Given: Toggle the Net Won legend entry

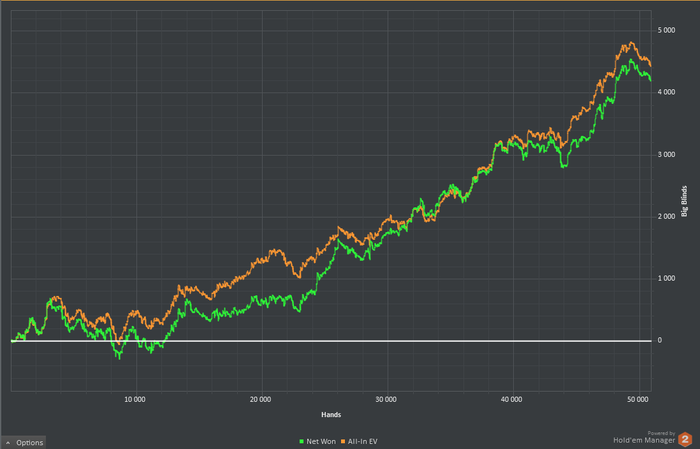Looking at the screenshot, I should [317, 441].
